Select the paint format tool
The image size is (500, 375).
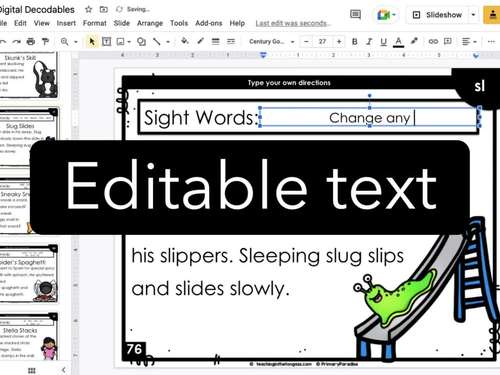click(45, 41)
